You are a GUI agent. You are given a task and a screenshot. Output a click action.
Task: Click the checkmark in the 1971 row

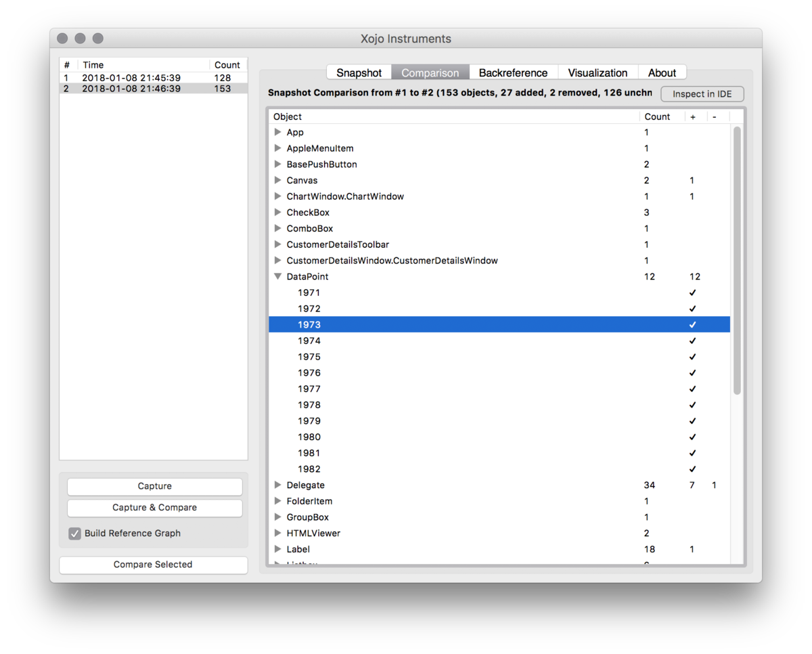coord(692,293)
